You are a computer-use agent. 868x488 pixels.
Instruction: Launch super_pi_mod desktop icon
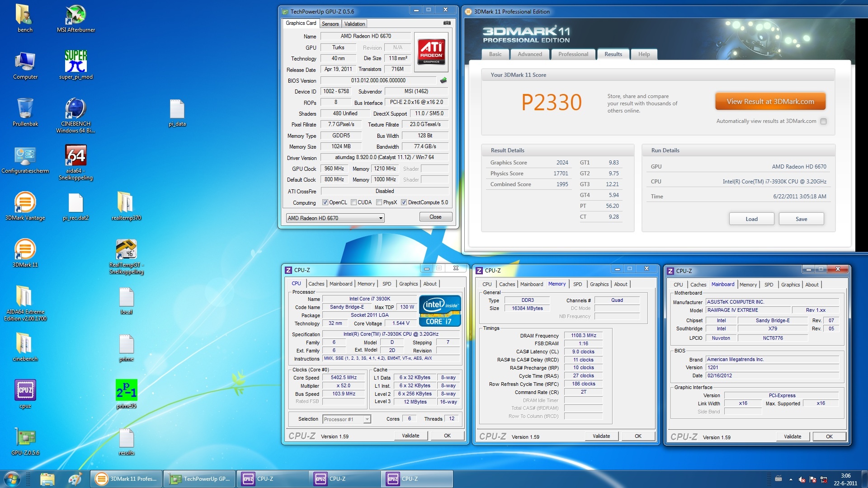[75, 65]
